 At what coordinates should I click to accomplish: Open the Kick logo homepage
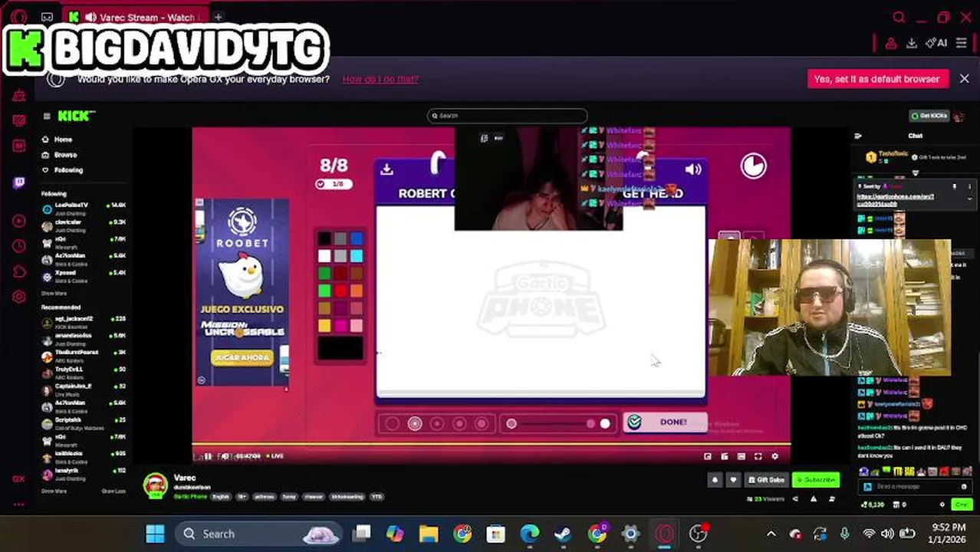76,116
